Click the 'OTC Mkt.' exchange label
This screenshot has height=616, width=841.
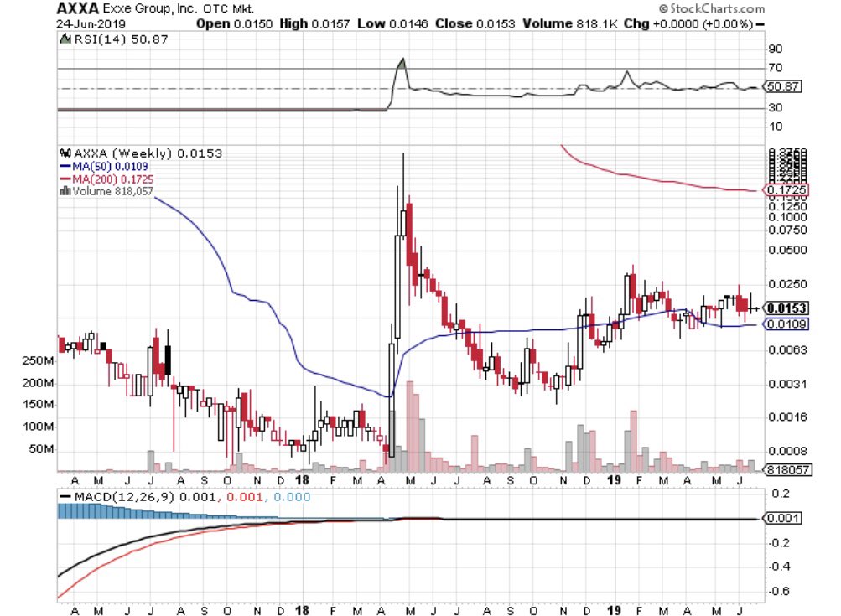coord(228,9)
